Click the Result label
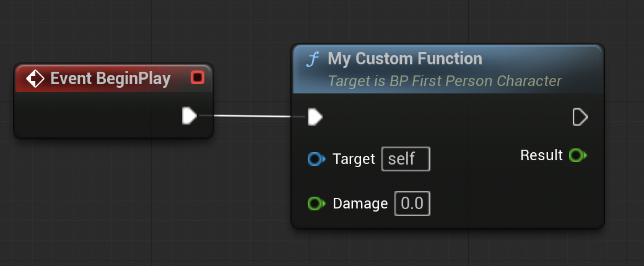The image size is (644, 266). pyautogui.click(x=541, y=155)
